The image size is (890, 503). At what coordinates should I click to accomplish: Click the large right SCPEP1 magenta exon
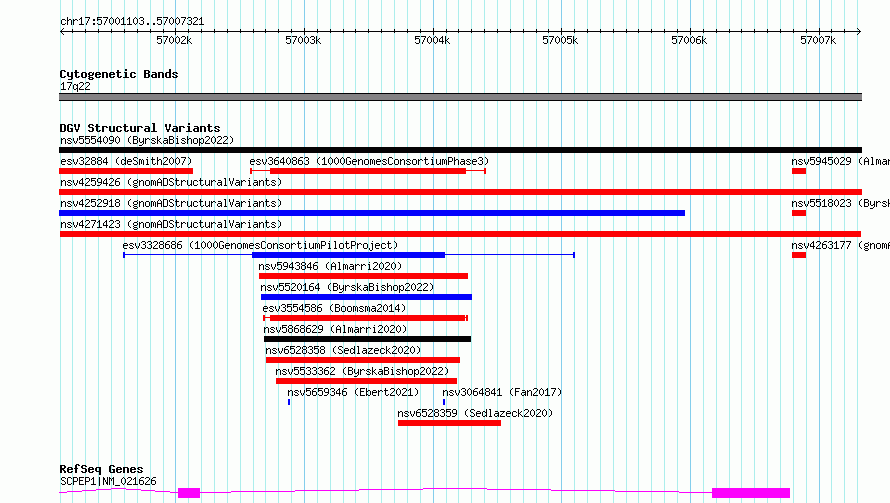[751, 493]
